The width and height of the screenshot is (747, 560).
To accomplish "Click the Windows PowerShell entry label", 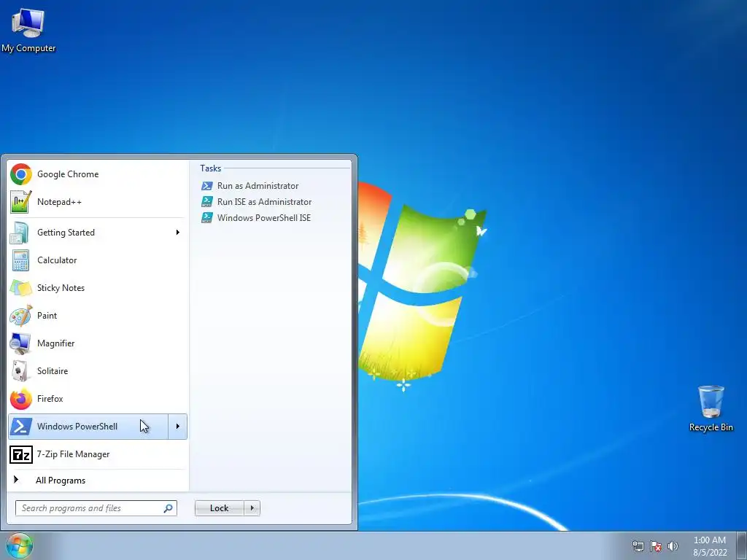I will [x=77, y=426].
